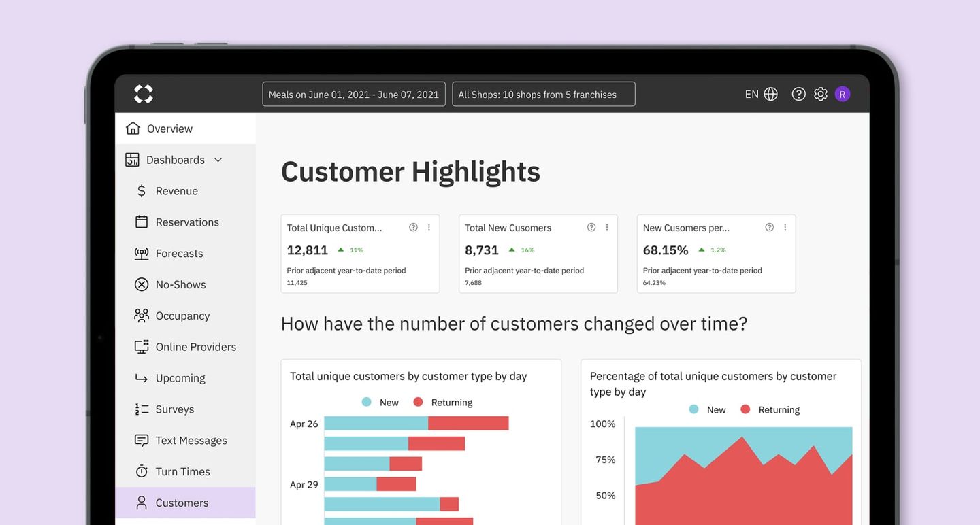Click the 8,731 total new customers value
Viewport: 980px width, 525px height.
tap(482, 250)
